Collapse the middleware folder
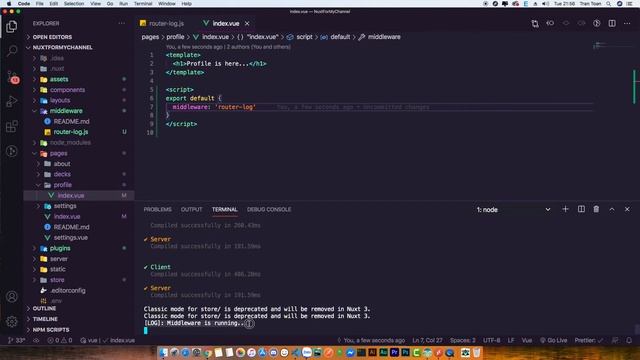 click(x=66, y=111)
